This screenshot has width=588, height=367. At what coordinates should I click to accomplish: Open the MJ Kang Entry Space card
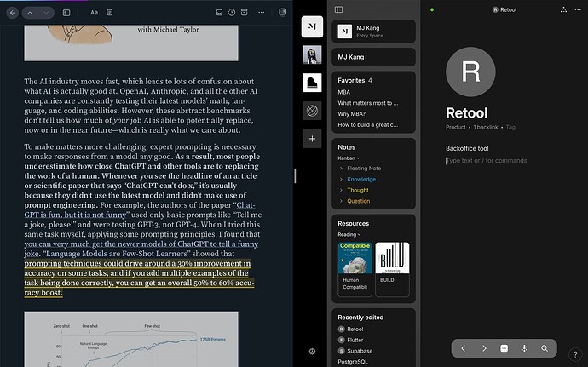pos(373,32)
